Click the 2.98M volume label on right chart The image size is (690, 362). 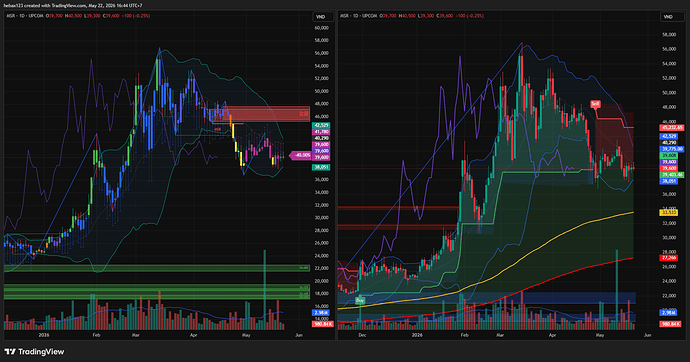pyautogui.click(x=668, y=313)
